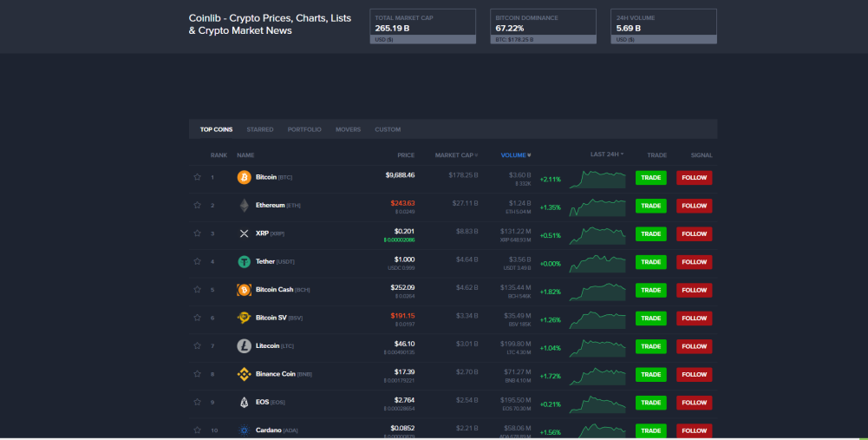Open the Portfolio tab

[x=304, y=129]
